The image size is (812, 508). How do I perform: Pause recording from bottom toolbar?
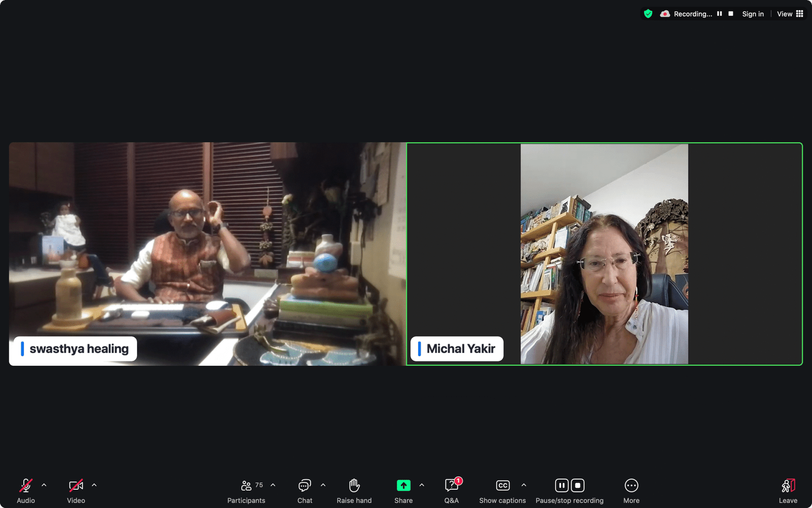pyautogui.click(x=562, y=486)
